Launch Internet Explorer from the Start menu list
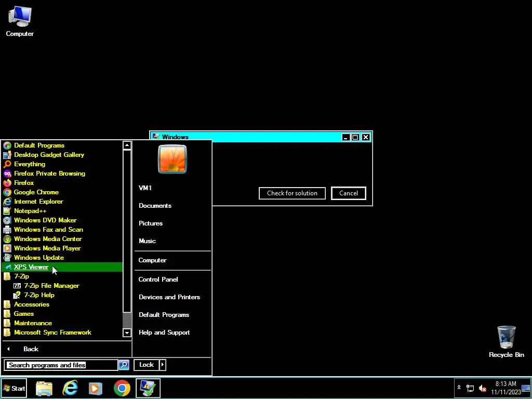The width and height of the screenshot is (532, 399). 62,202
